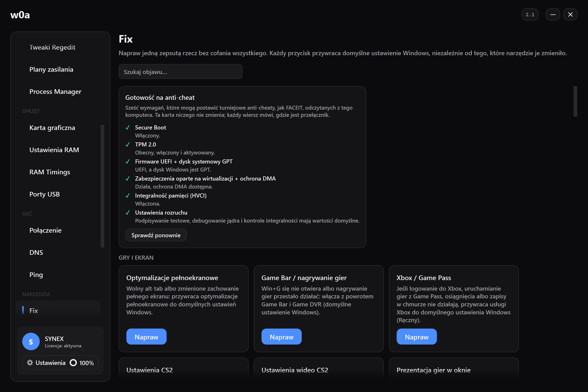The height and width of the screenshot is (392, 588).
Task: Open Tweaki Regedit section
Action: pos(52,47)
